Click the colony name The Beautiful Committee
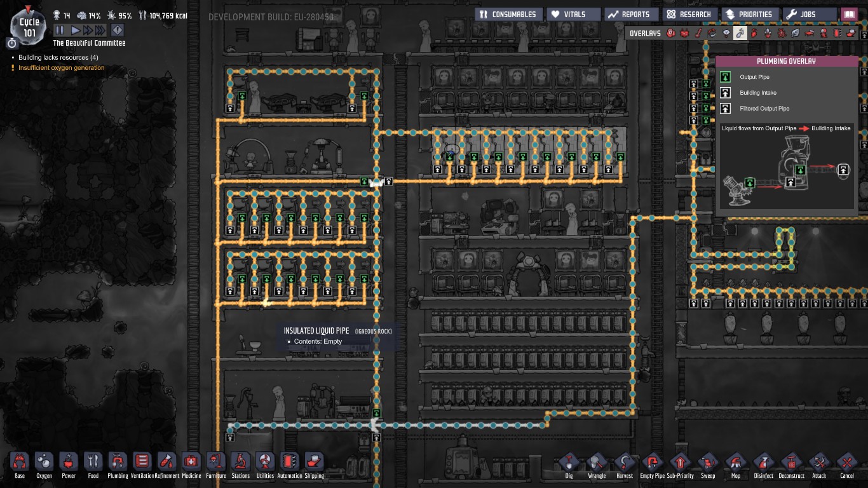This screenshot has width=868, height=488. coord(89,43)
